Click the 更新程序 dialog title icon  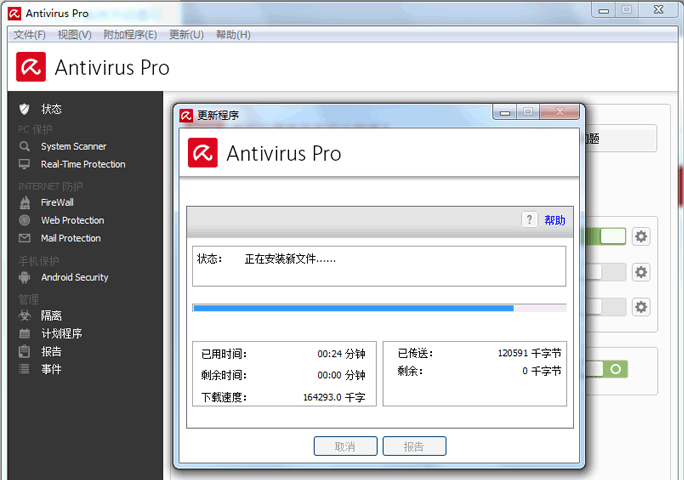point(186,115)
